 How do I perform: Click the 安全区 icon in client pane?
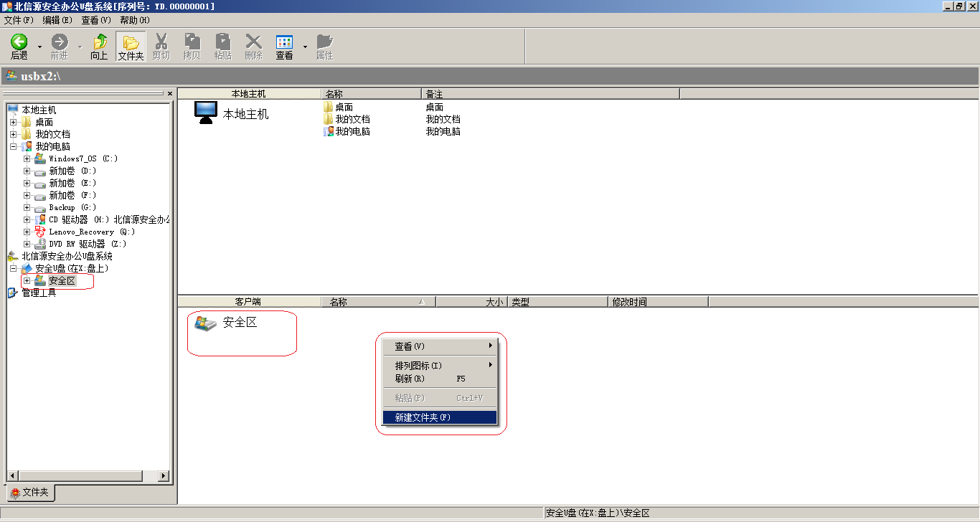[x=205, y=323]
